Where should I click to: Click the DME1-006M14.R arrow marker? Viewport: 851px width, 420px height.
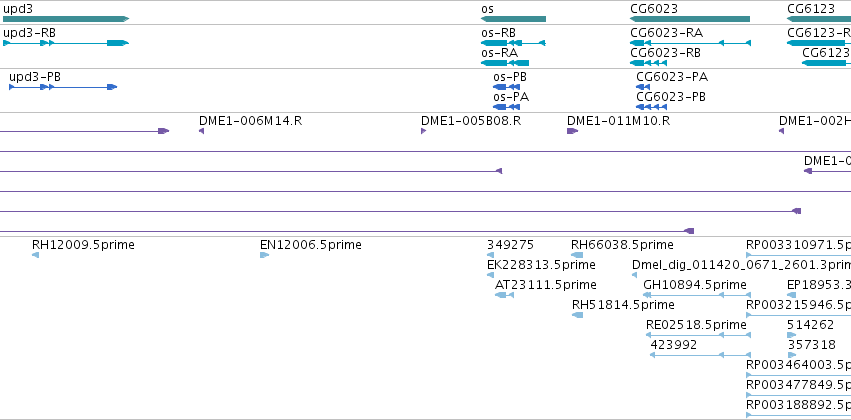pyautogui.click(x=201, y=131)
